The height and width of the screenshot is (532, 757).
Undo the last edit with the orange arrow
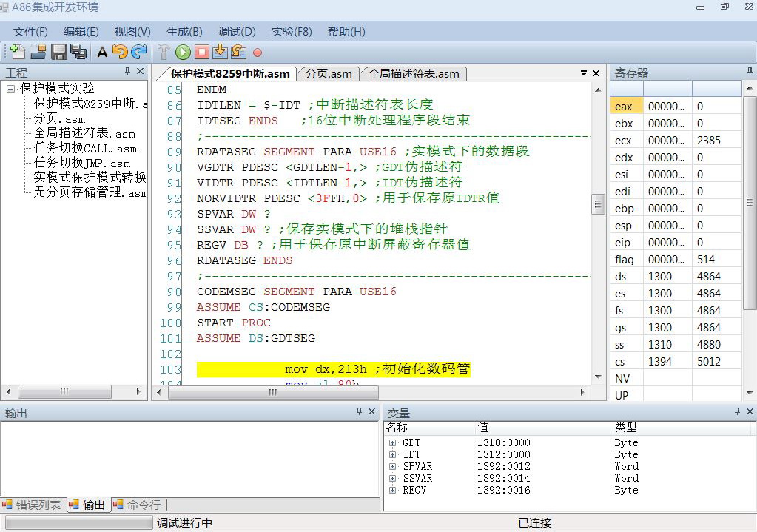pyautogui.click(x=119, y=53)
